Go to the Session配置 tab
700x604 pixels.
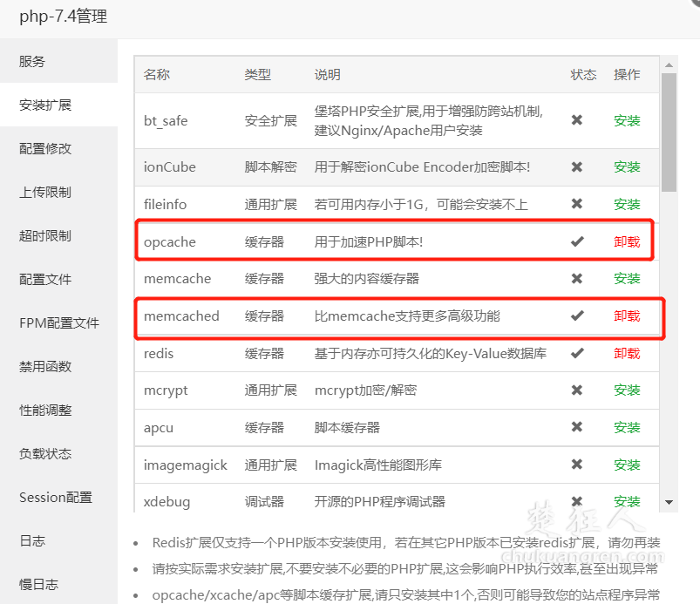56,497
